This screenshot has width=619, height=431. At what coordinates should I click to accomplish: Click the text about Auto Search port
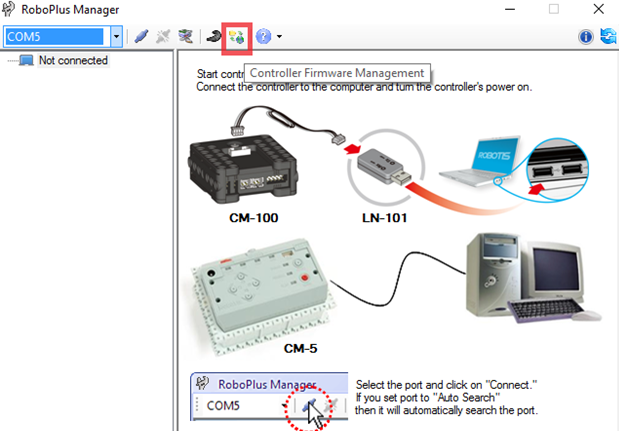(446, 404)
